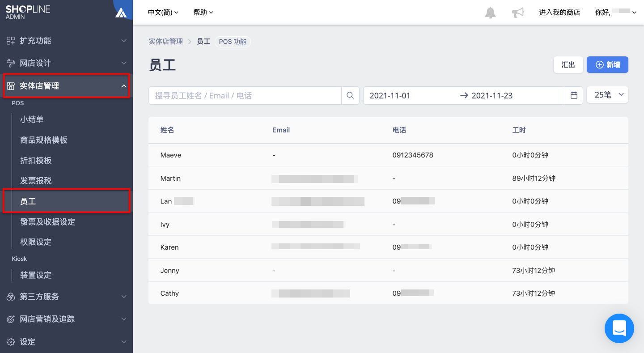
Task: Open the calendar date picker icon
Action: (x=574, y=95)
